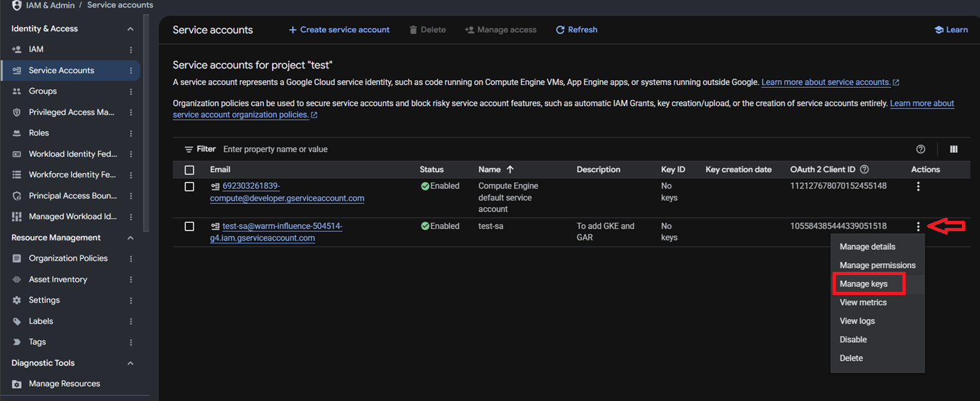Select Manage details from the context menu
Screen dimensions: 980x401
(x=878, y=247)
